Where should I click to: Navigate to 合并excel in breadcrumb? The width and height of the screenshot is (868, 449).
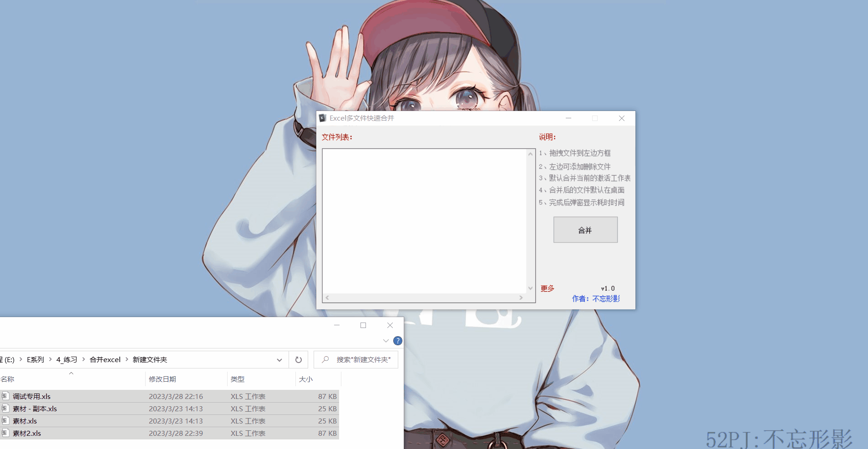[105, 359]
